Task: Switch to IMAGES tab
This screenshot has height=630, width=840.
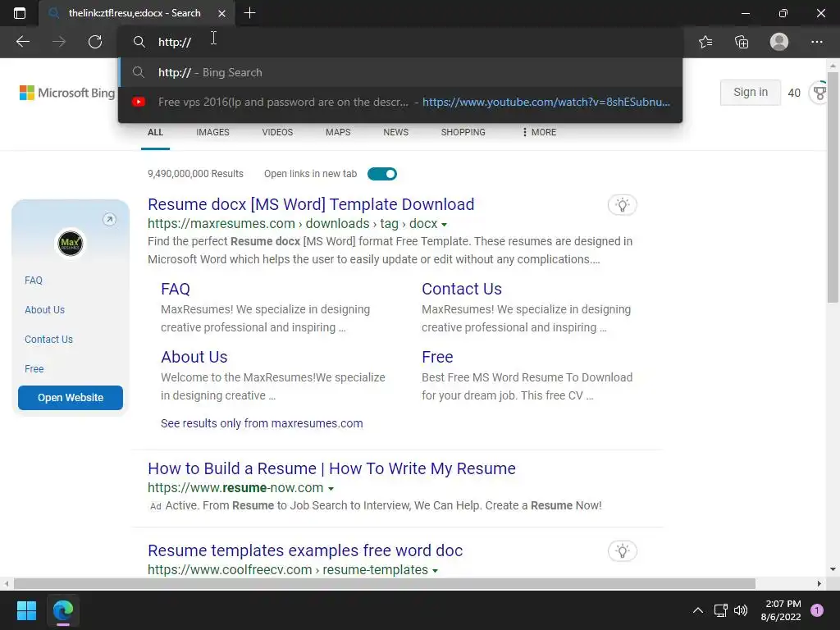Action: tap(212, 132)
